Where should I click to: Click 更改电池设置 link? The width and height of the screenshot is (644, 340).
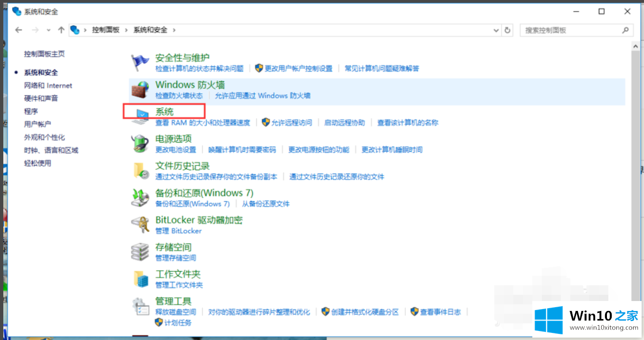coord(176,150)
